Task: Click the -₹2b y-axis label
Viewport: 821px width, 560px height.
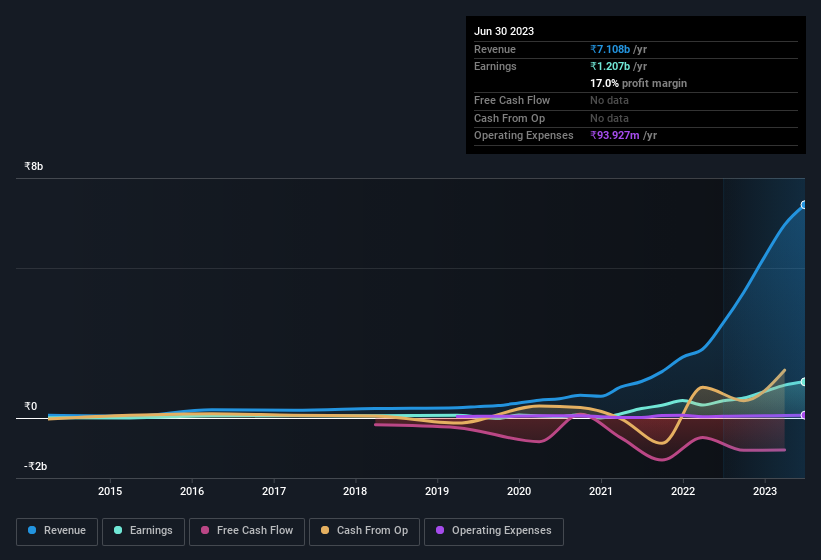Action: click(x=35, y=466)
